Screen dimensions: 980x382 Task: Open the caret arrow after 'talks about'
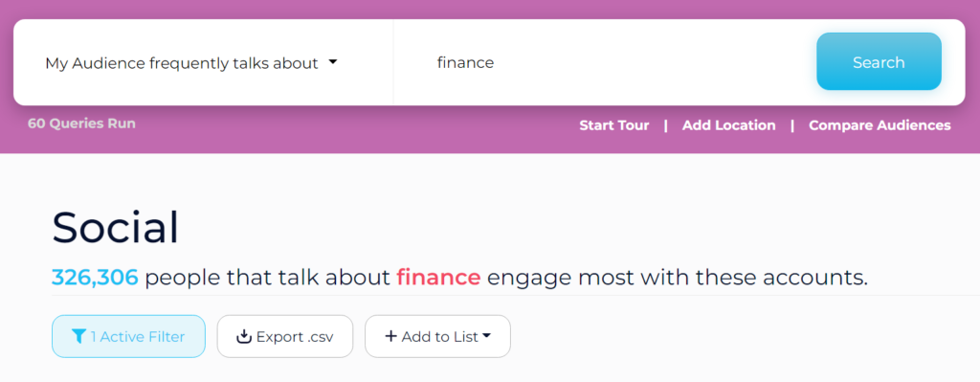coord(332,62)
